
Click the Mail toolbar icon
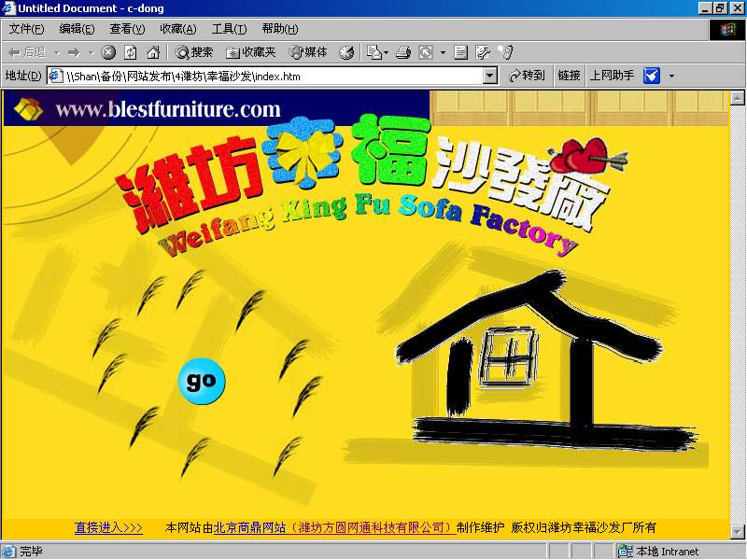point(377,52)
